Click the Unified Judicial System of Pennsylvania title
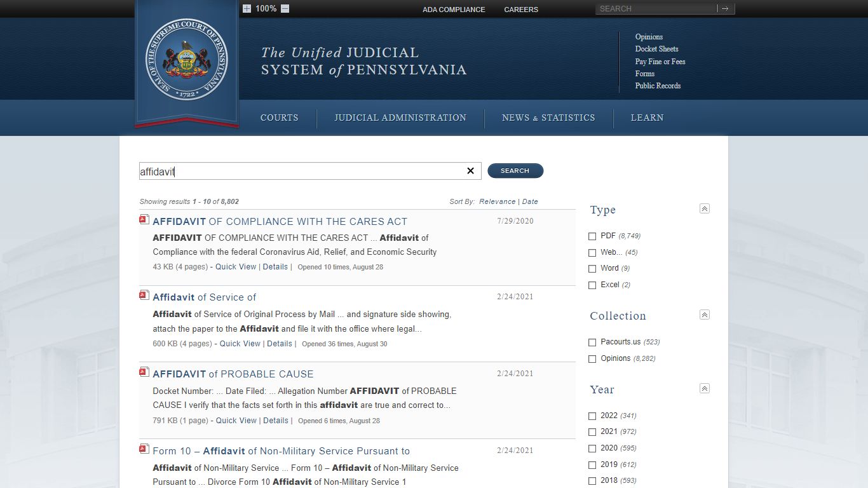This screenshot has width=868, height=488. pos(364,61)
